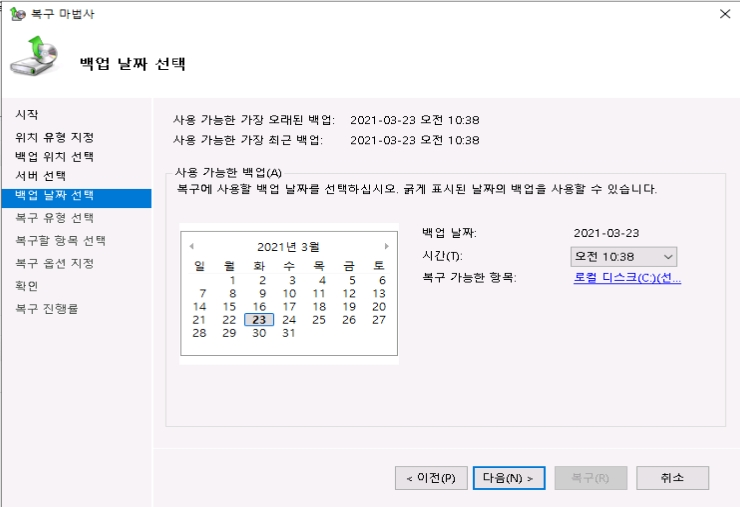Click the backup drive header icon
This screenshot has height=507, width=740.
tap(34, 56)
